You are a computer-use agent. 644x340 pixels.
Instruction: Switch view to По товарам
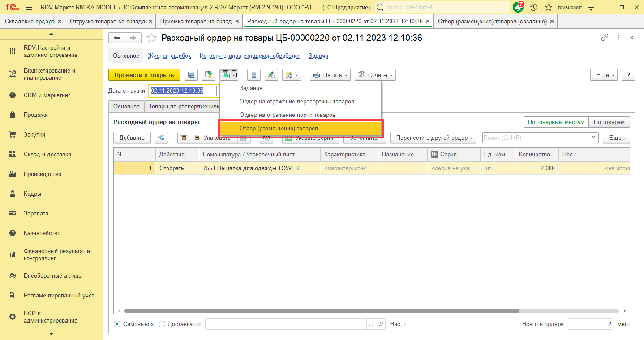tap(610, 122)
